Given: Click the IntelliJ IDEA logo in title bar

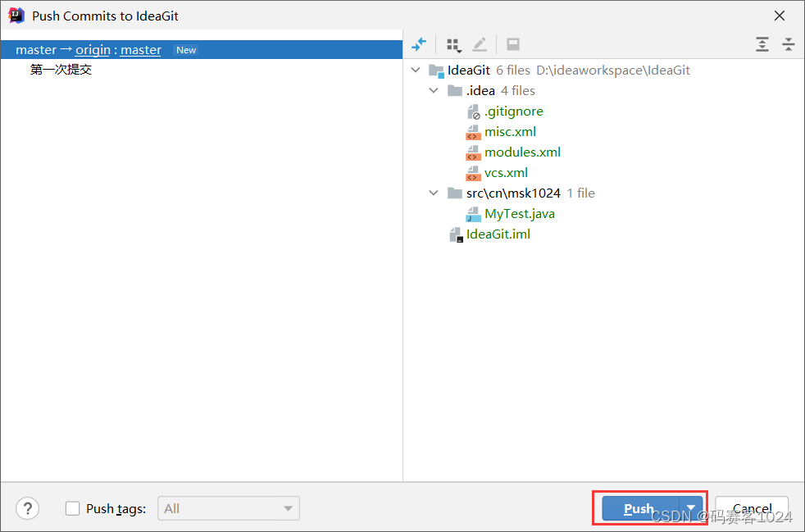Looking at the screenshot, I should click(16, 16).
